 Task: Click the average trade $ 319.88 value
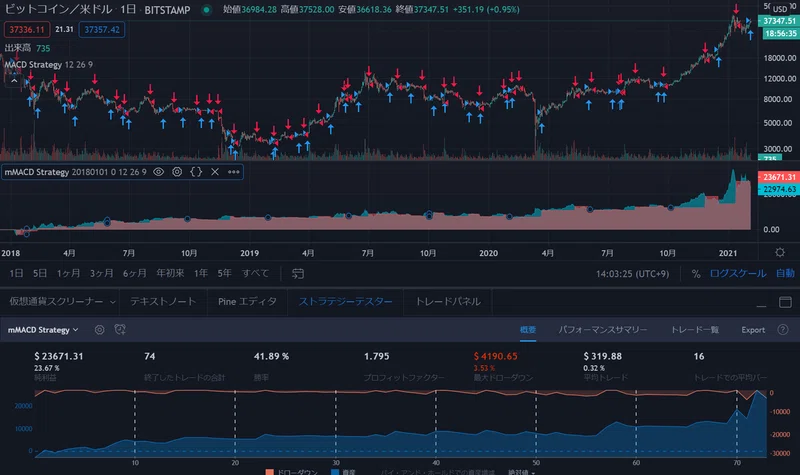coord(603,356)
